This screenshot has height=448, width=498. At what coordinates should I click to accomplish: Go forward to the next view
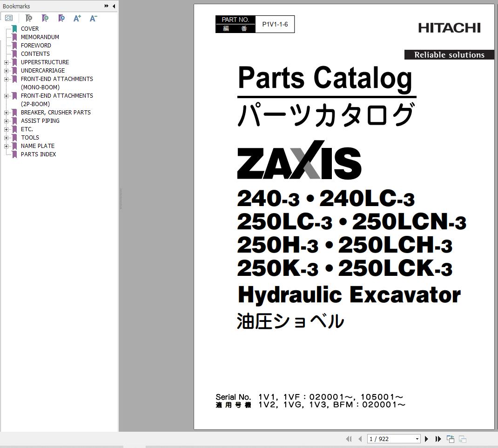pos(463,439)
